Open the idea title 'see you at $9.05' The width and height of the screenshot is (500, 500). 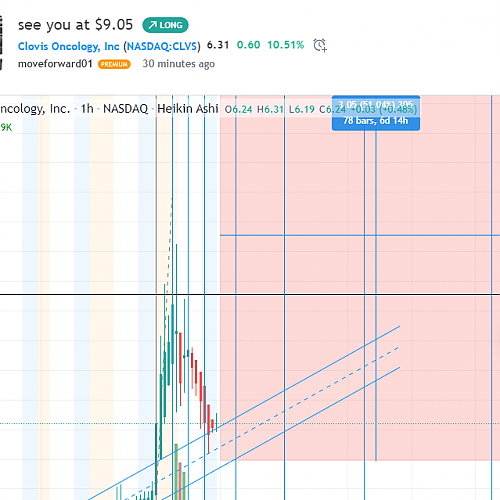(x=75, y=25)
